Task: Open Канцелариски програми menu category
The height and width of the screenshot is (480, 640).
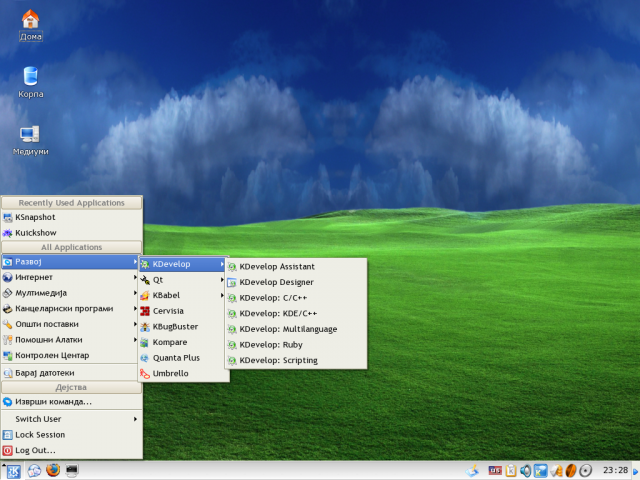Action: click(71, 309)
